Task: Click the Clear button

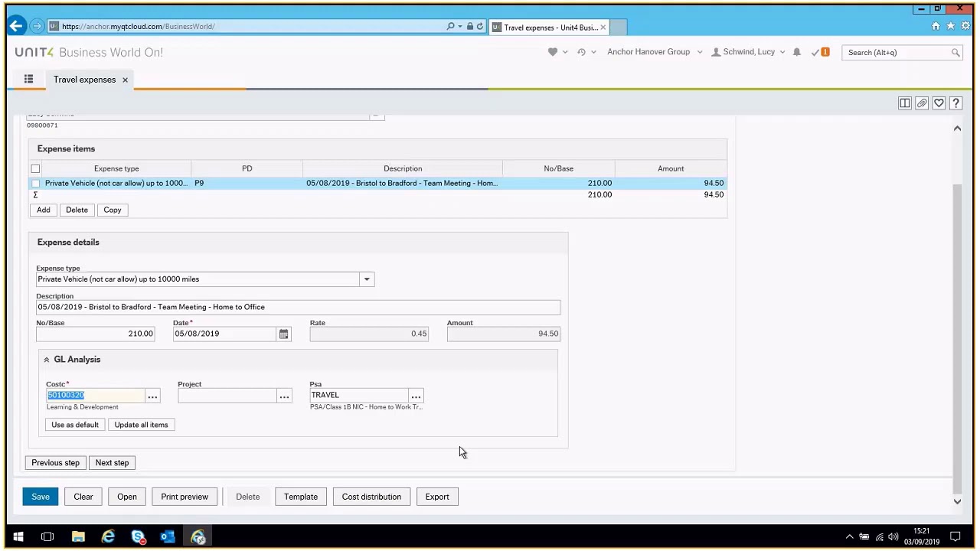Action: click(83, 497)
